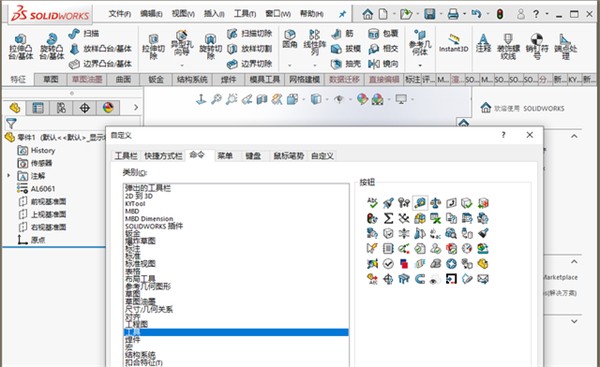Click the house Home icon in title bar
The height and width of the screenshot is (367, 600).
(367, 14)
